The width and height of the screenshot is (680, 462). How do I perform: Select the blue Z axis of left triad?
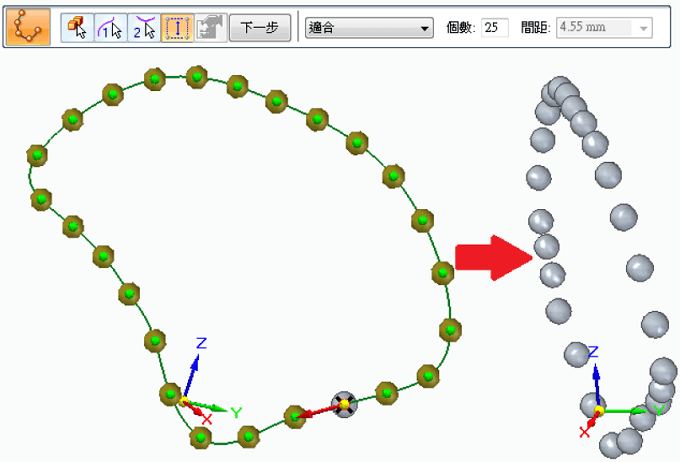click(193, 370)
